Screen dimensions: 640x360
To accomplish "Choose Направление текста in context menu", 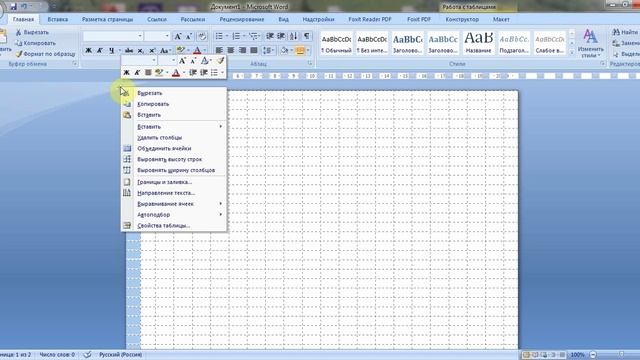I will coord(174,193).
